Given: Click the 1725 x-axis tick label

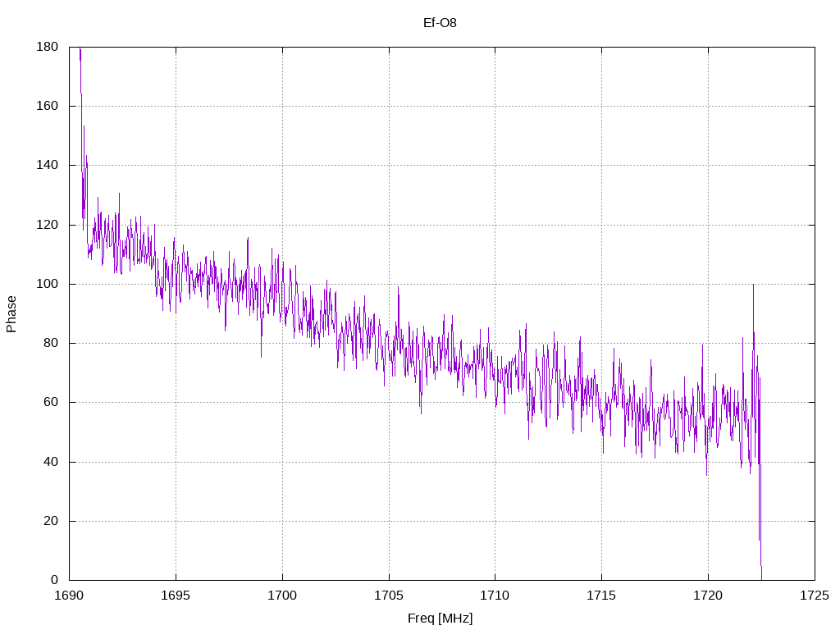Looking at the screenshot, I should coord(815,596).
